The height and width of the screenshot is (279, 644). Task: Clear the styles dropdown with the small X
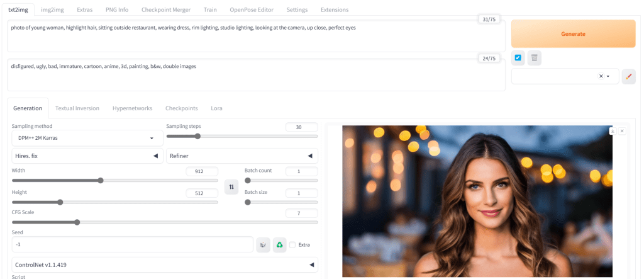point(601,76)
